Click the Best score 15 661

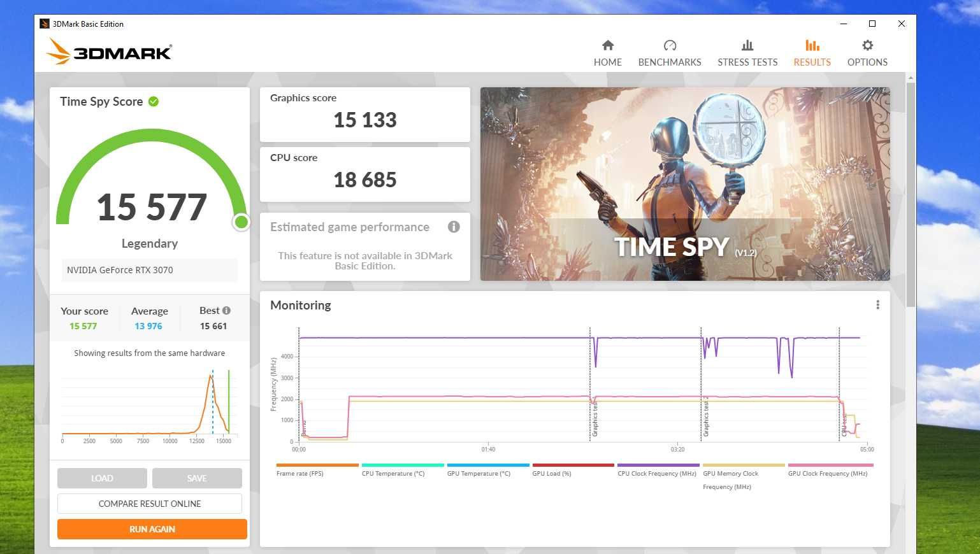(x=213, y=326)
